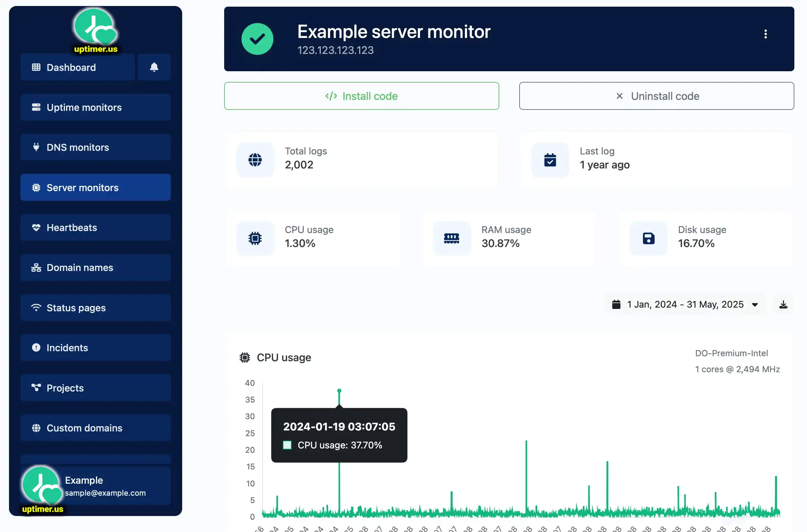
Task: Open the Custom domains menu entry
Action: 95,427
